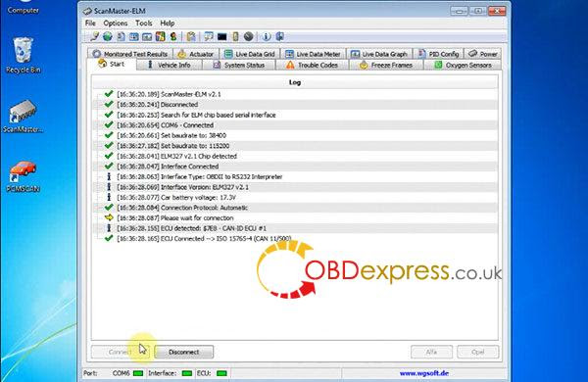Open the Freeze Frames tab
The height and width of the screenshot is (382, 588).
(386, 65)
